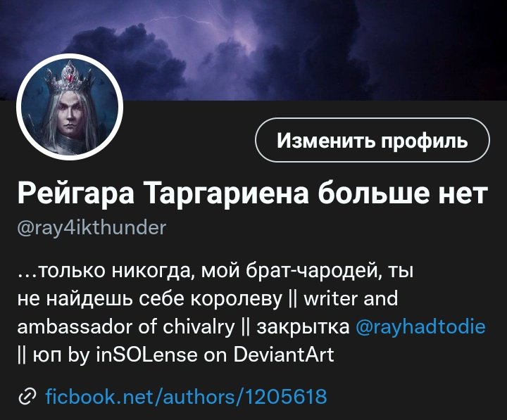Click the word закрытка in the bio

(303, 327)
